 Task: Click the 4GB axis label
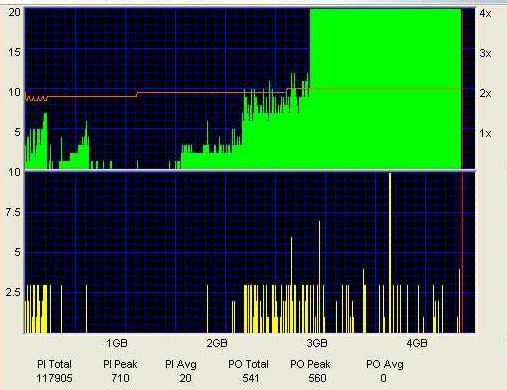[x=417, y=343]
